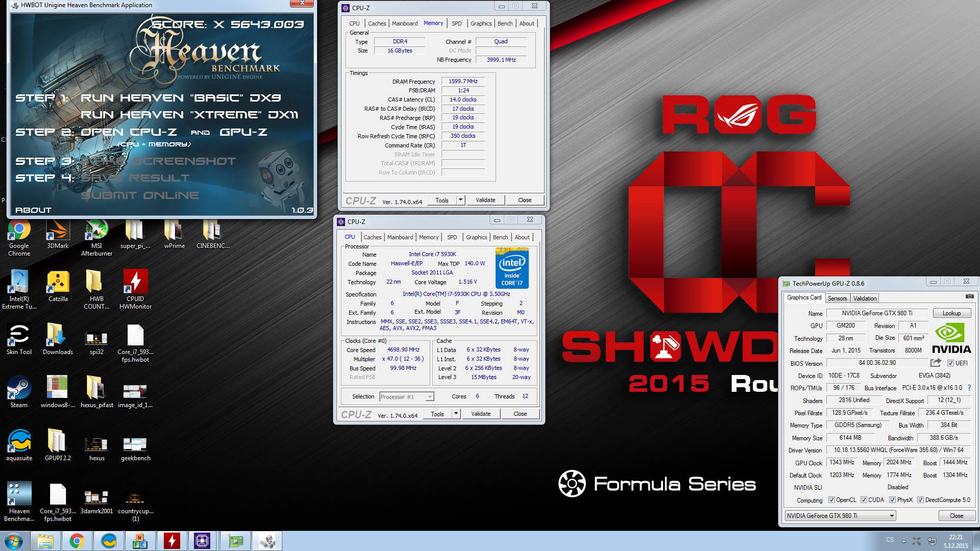The height and width of the screenshot is (551, 980).
Task: Expand Tools dropdown arrow in top CPU-Z
Action: tap(460, 200)
